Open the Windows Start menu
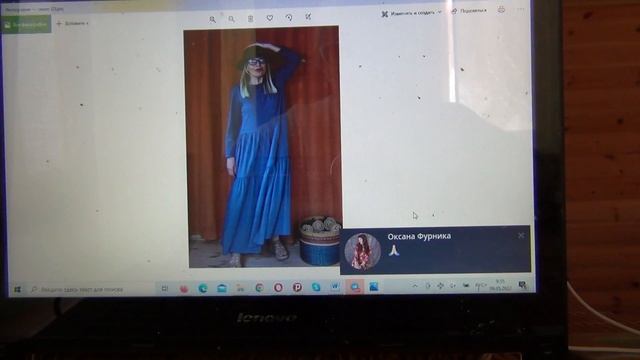 click(x=17, y=289)
